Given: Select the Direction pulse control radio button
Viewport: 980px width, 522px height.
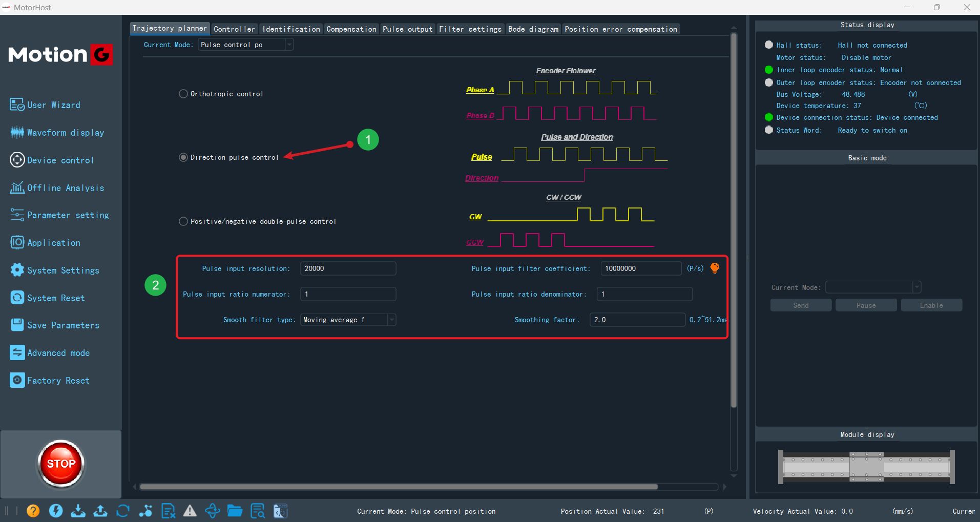Looking at the screenshot, I should point(183,157).
